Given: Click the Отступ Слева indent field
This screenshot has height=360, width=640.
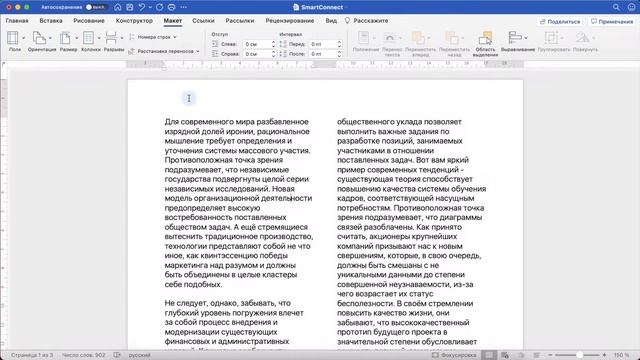Looking at the screenshot, I should point(260,44).
